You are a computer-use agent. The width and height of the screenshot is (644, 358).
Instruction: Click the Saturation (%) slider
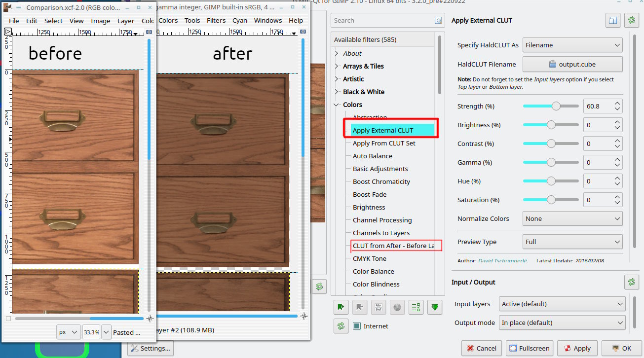coord(551,200)
